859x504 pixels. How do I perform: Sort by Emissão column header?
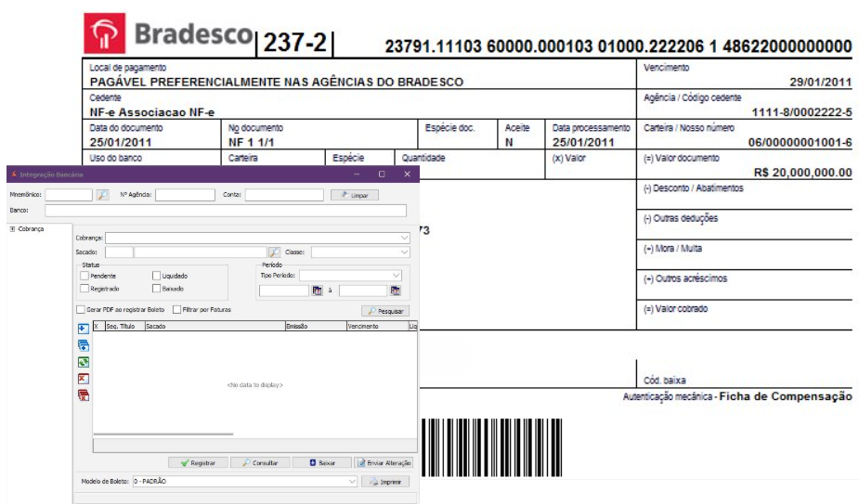[316, 326]
